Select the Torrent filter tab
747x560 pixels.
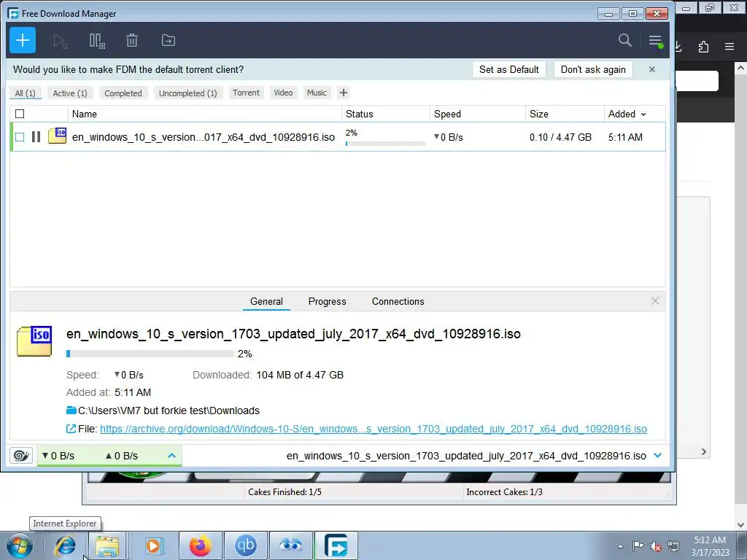coord(246,93)
